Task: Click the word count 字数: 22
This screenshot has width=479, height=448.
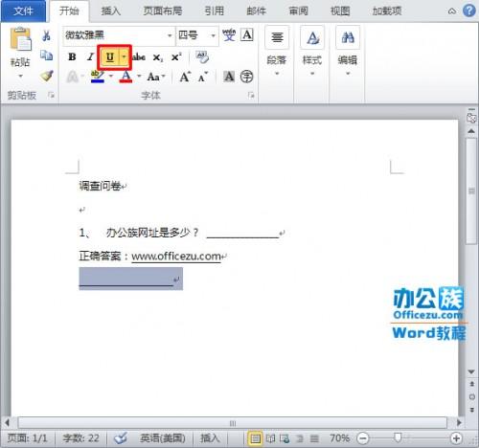Action: pyautogui.click(x=80, y=438)
